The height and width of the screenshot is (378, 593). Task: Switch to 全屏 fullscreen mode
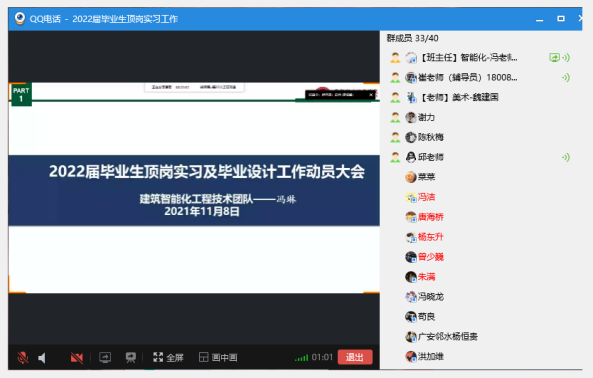(x=168, y=357)
